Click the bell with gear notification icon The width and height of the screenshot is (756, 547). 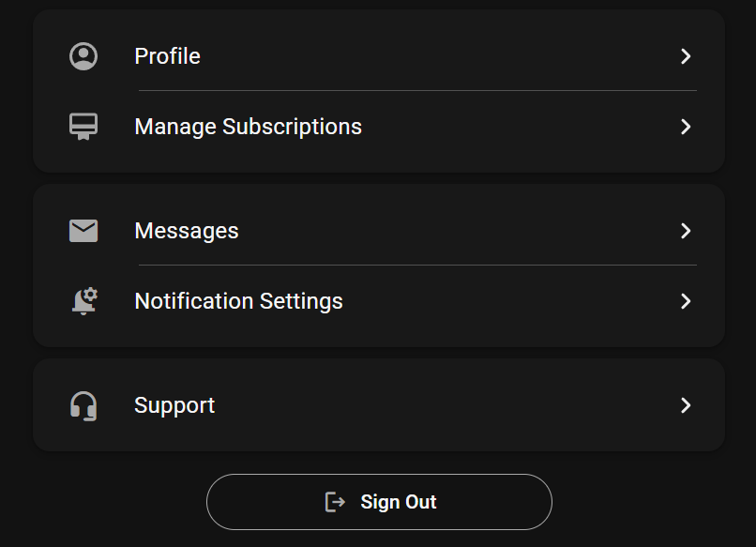tap(84, 301)
